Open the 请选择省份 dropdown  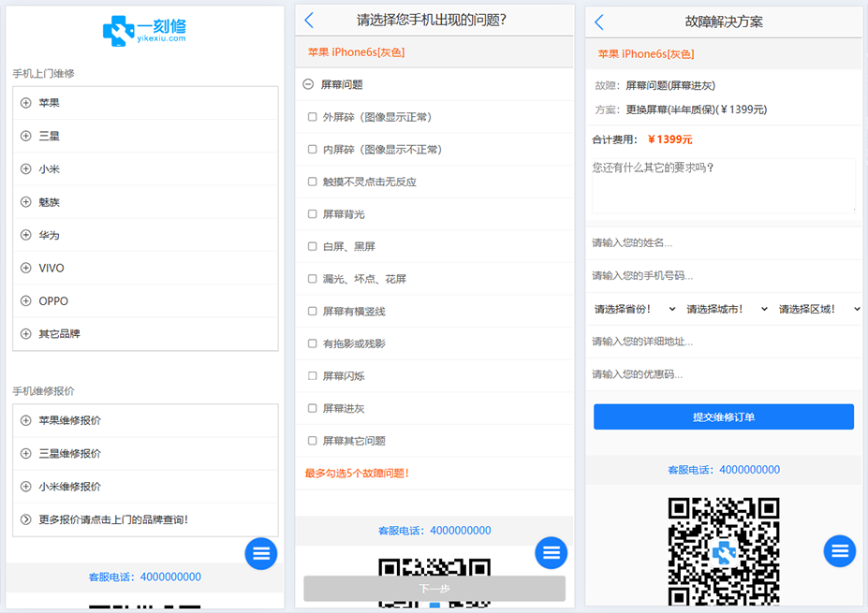631,309
